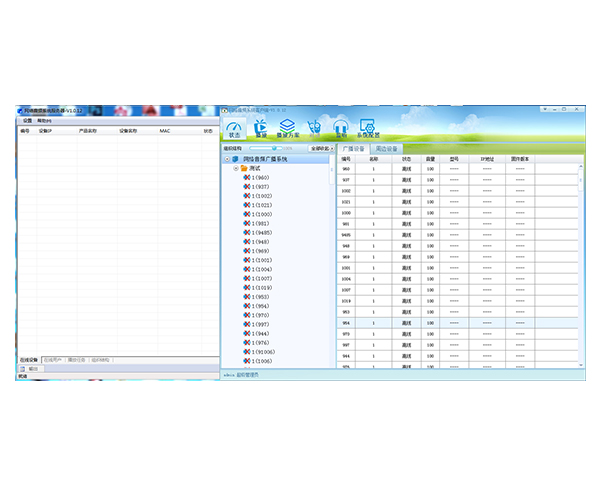Image resolution: width=600 pixels, height=486 pixels.
Task: Open the 播放方案 layered stack icon
Action: [x=288, y=129]
